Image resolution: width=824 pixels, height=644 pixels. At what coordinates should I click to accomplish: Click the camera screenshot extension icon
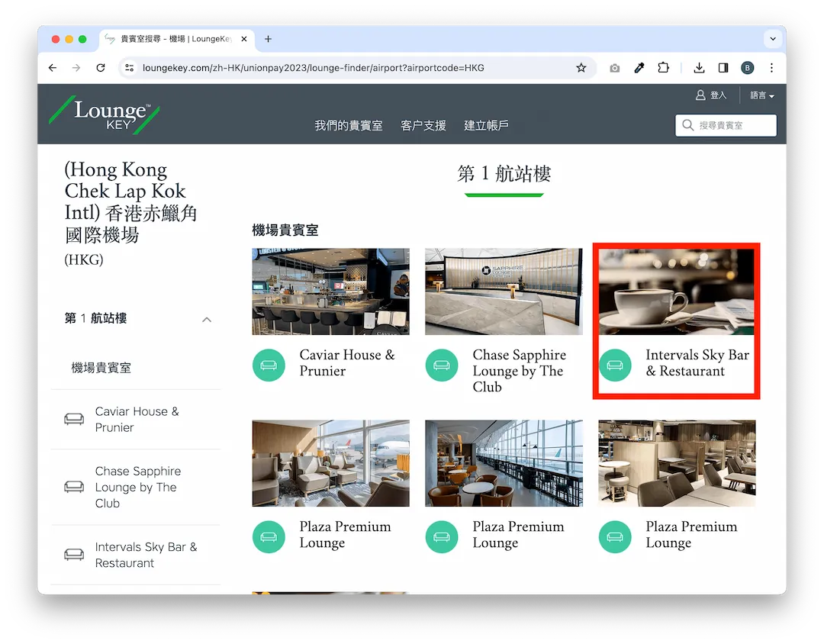click(x=614, y=68)
